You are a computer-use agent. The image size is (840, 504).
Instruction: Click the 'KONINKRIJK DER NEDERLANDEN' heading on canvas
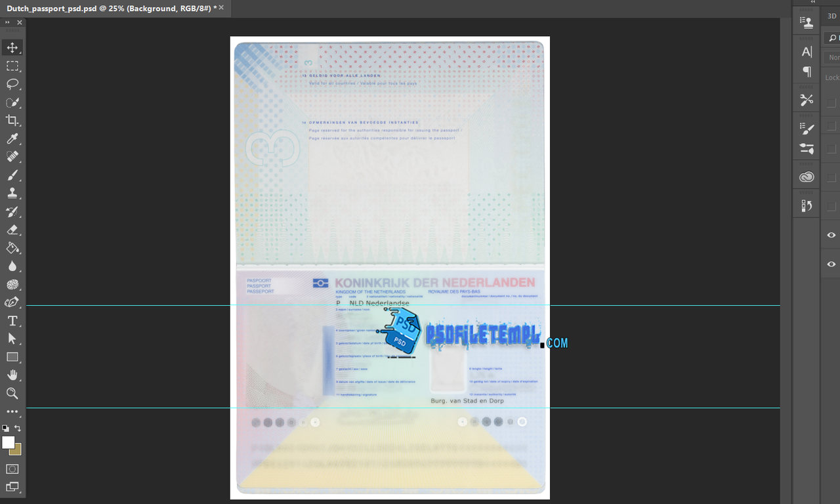click(435, 282)
